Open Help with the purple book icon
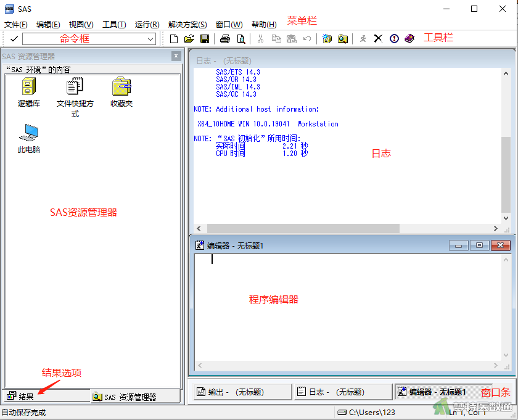This screenshot has height=420, width=518. point(409,39)
